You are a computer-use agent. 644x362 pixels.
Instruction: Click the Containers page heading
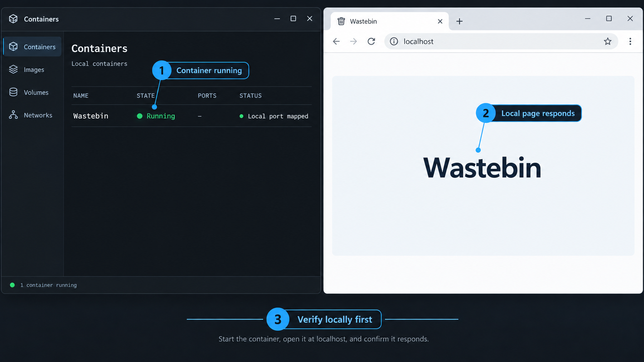99,48
